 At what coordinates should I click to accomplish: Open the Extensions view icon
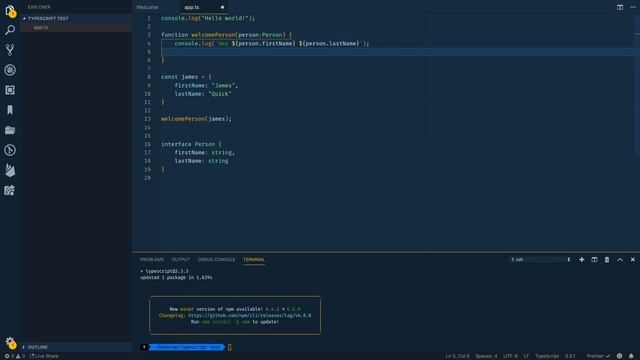coord(10,90)
